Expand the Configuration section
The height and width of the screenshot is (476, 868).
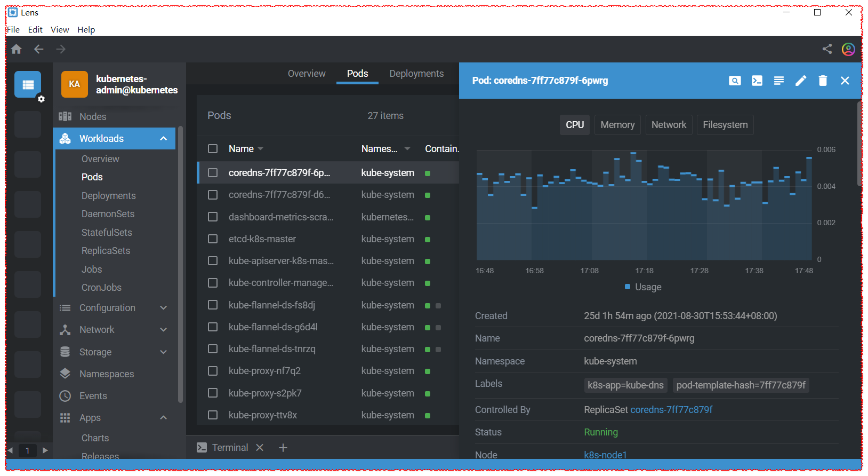tap(164, 308)
